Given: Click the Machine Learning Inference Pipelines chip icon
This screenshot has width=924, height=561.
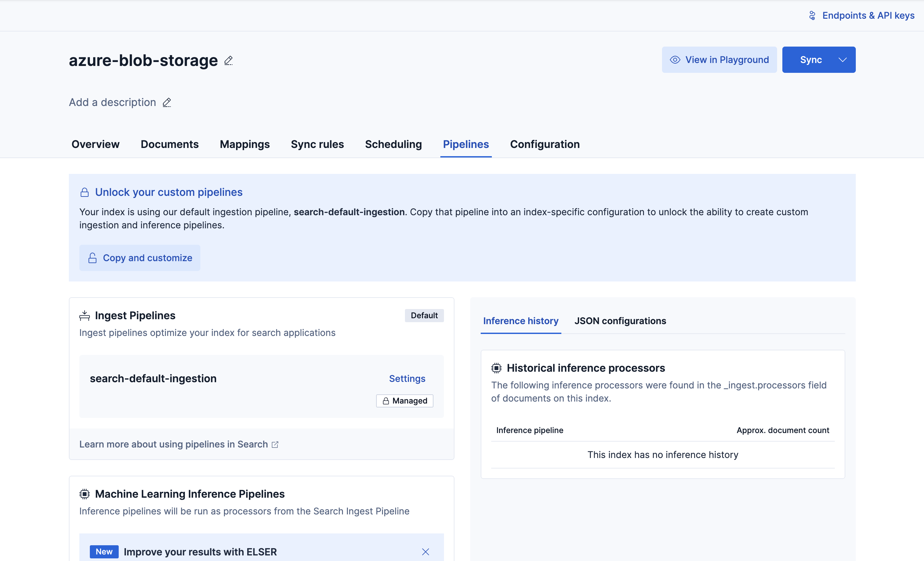Looking at the screenshot, I should tap(85, 494).
